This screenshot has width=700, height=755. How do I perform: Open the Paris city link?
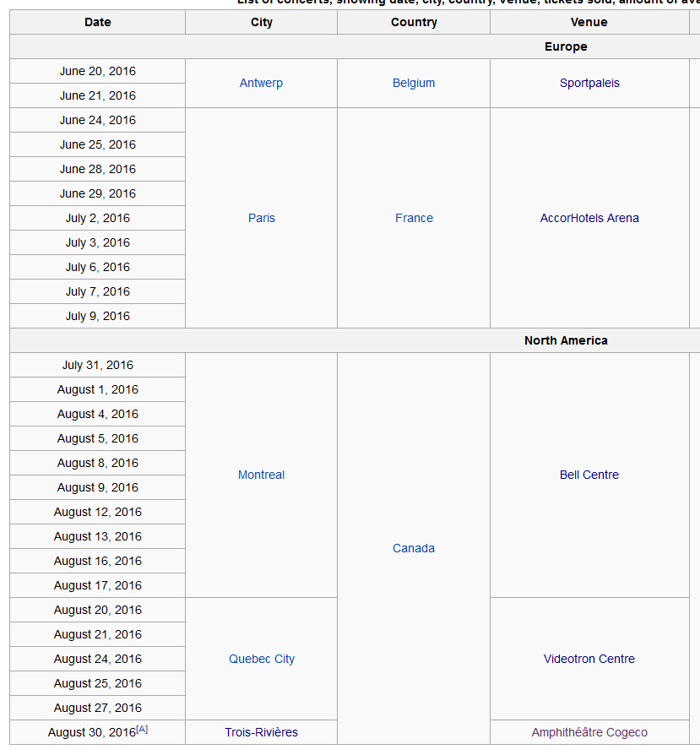[x=262, y=218]
